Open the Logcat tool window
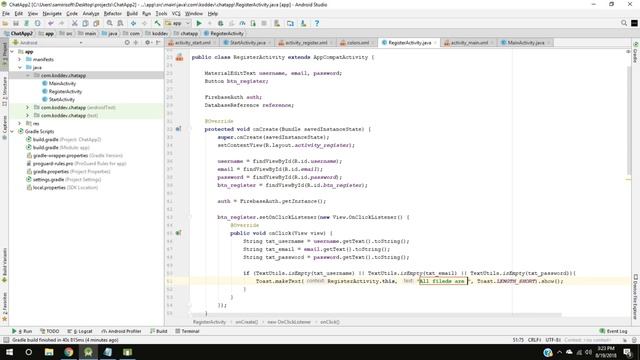The width and height of the screenshot is (640, 360). (80, 331)
